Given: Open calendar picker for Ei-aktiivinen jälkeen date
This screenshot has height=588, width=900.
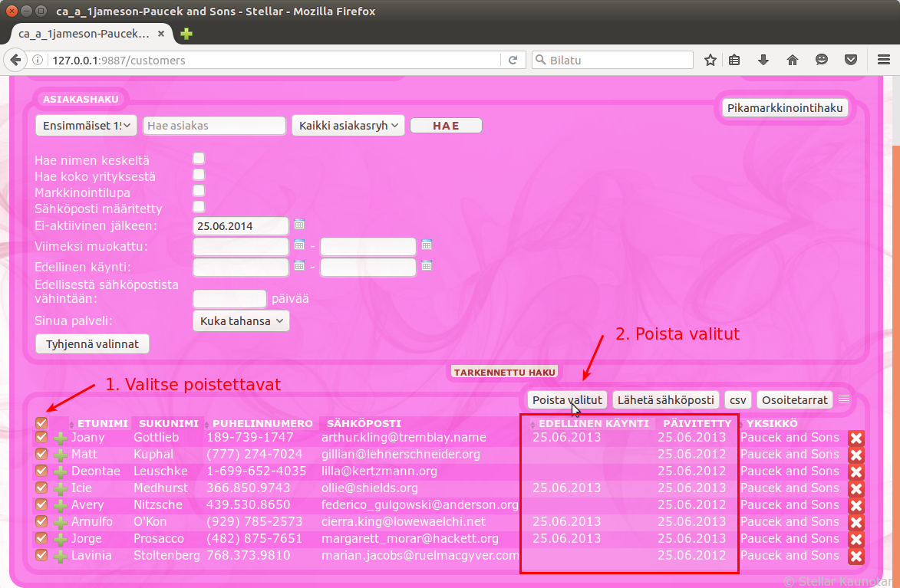Looking at the screenshot, I should (299, 225).
